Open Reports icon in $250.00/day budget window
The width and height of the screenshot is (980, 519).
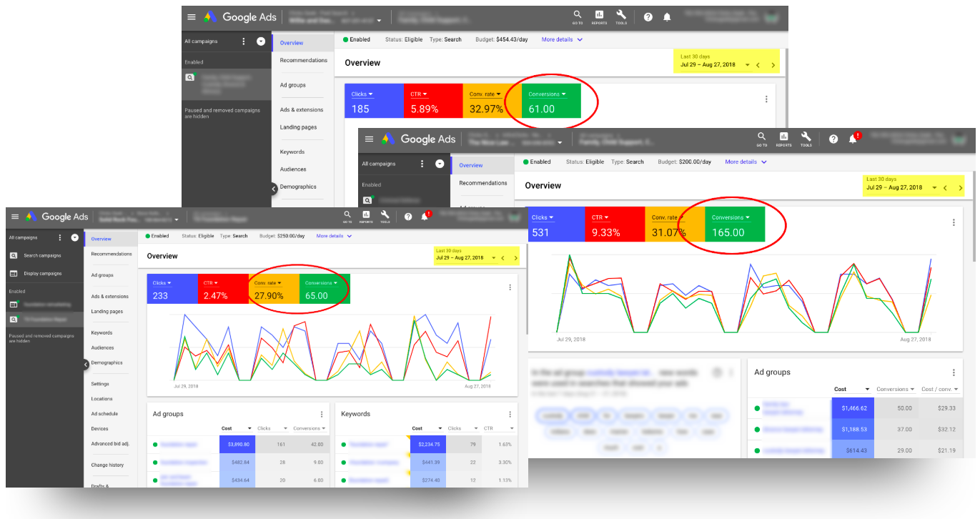[366, 216]
